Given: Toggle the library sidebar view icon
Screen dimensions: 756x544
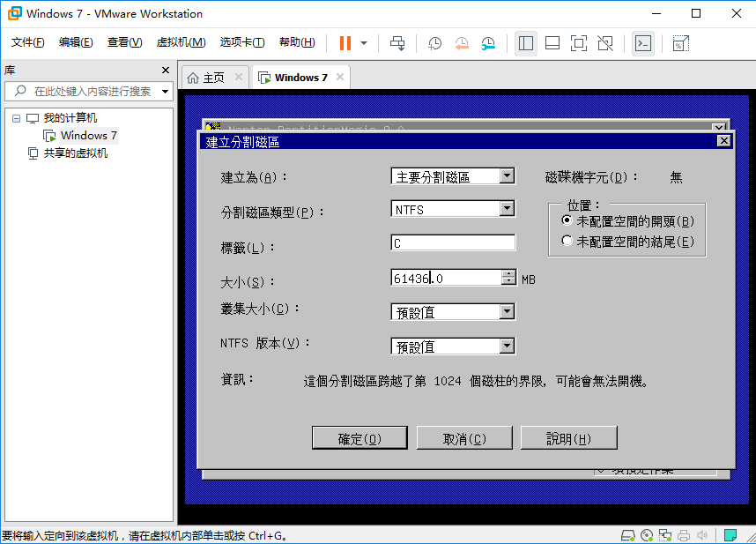Looking at the screenshot, I should [525, 43].
